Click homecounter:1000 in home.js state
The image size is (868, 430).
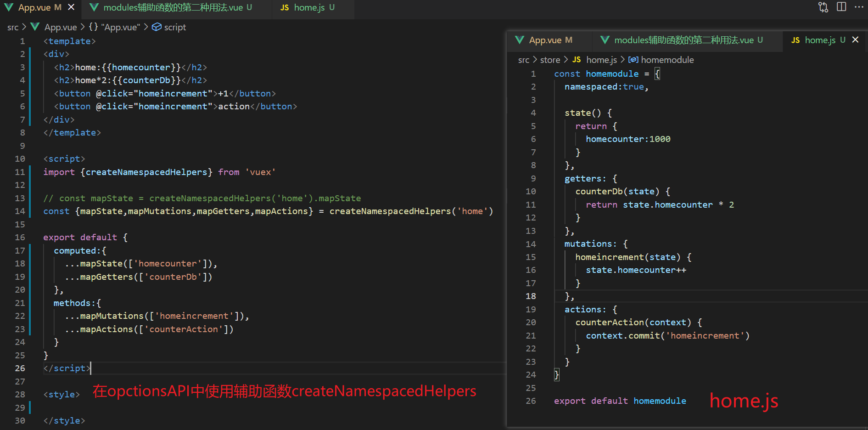point(628,139)
